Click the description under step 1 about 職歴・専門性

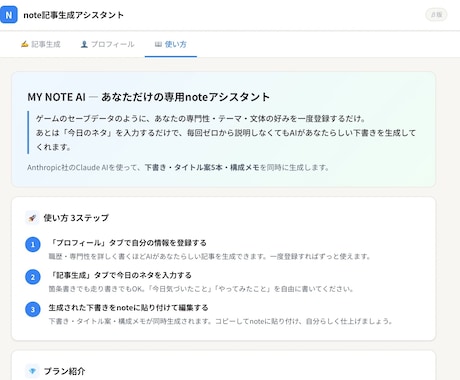tap(210, 256)
